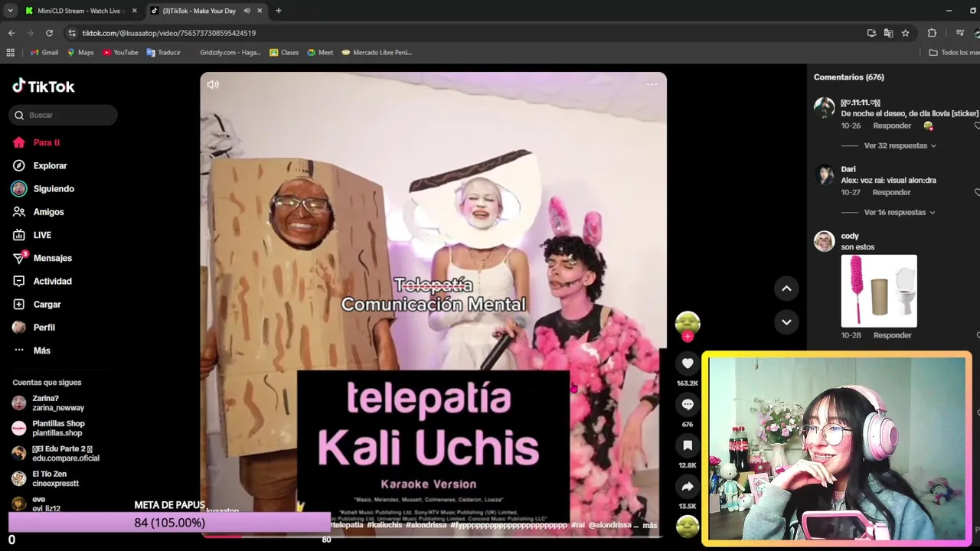This screenshot has width=980, height=551.
Task: Go to the next video with the down arrow
Action: (786, 322)
